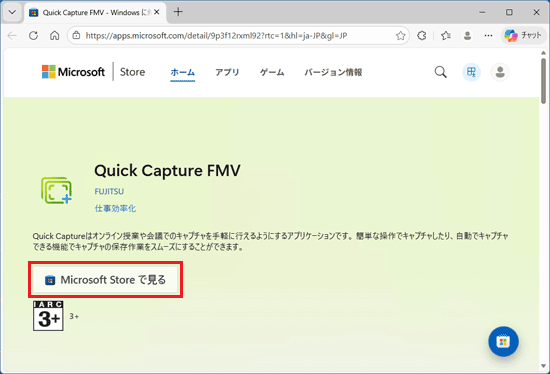Open Copilot チャット button
550x374 pixels.
[523, 35]
